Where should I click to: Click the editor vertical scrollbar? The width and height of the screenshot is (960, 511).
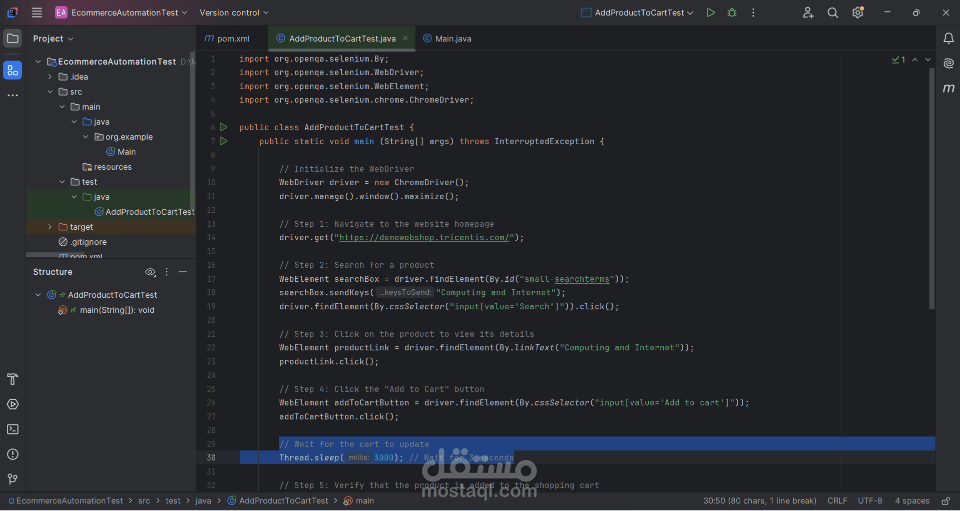click(932, 187)
